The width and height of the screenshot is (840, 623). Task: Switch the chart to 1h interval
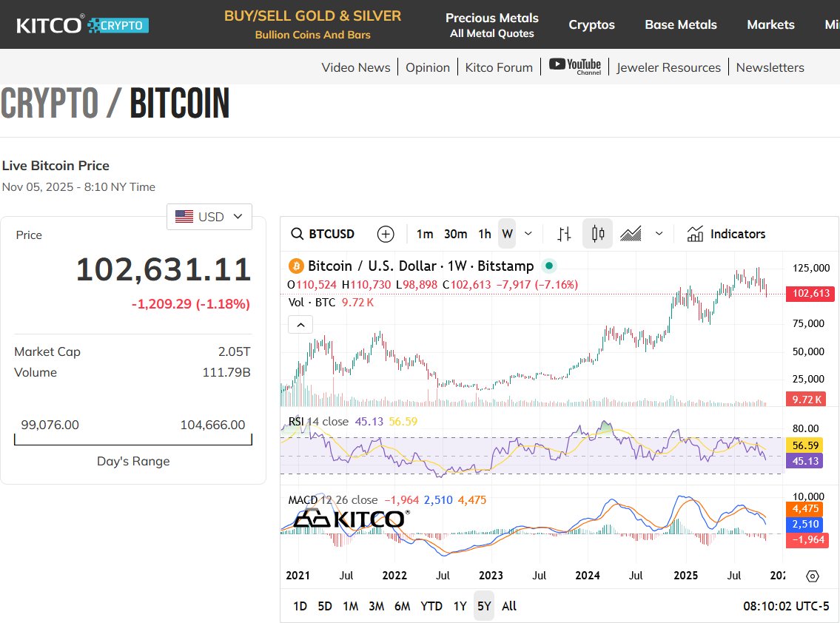point(485,234)
